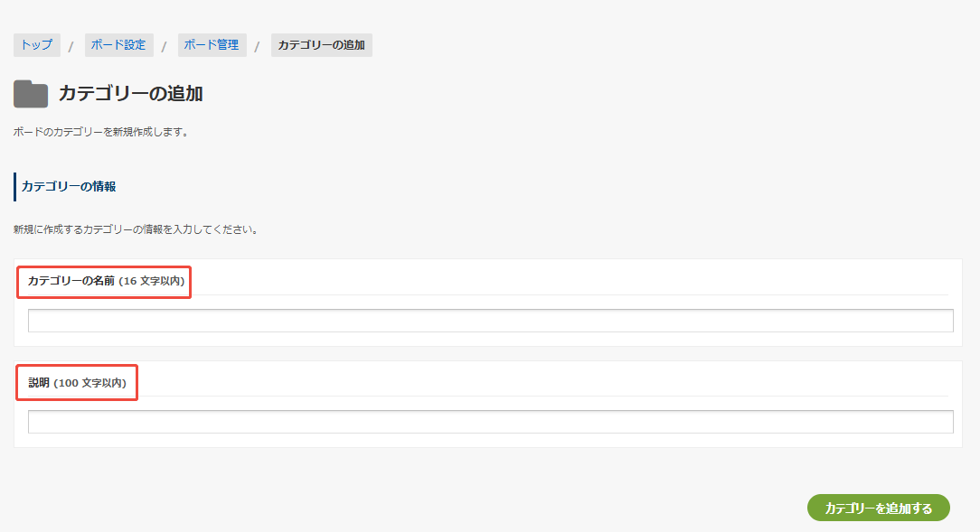This screenshot has width=980, height=532.
Task: Open the トップ breadcrumb link
Action: click(37, 45)
